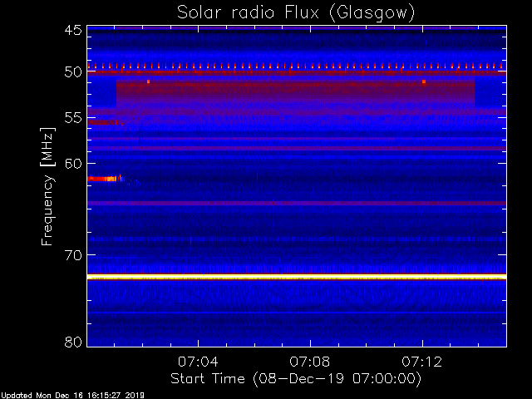Click the '50' frequency tick label

coord(73,72)
